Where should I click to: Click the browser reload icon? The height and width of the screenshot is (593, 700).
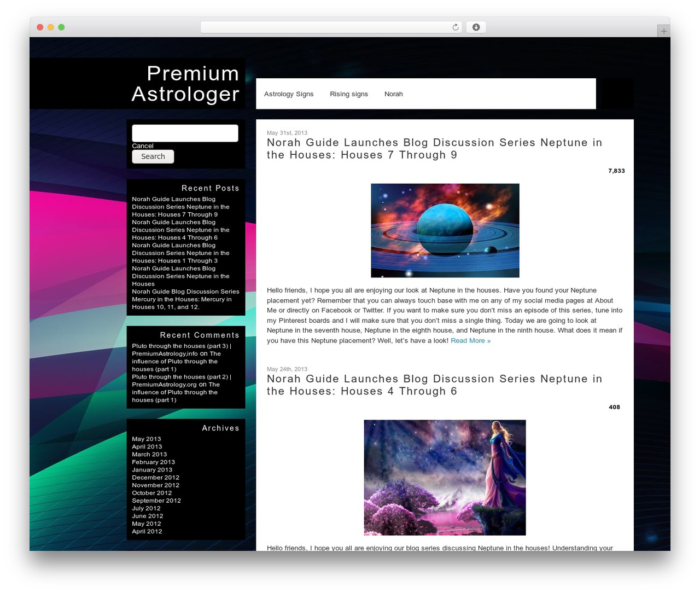455,27
